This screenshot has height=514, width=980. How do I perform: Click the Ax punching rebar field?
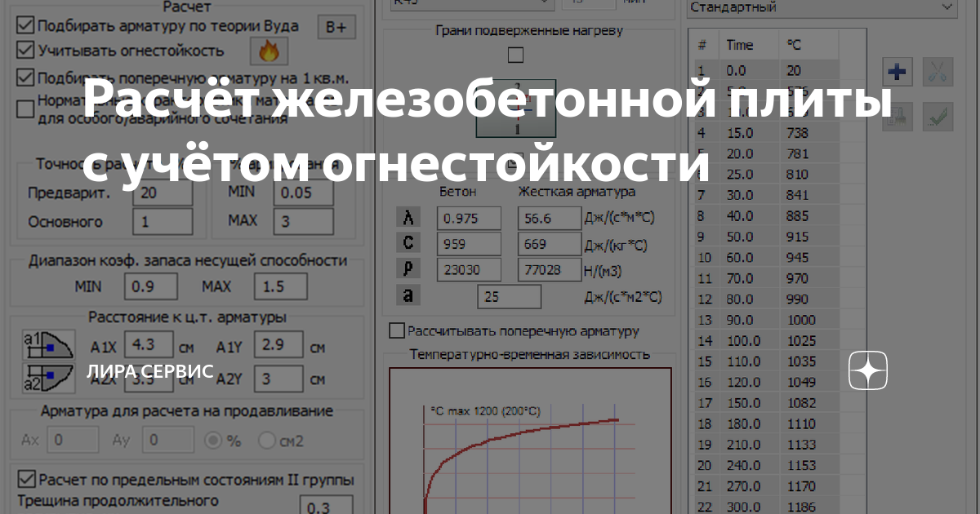pyautogui.click(x=73, y=441)
